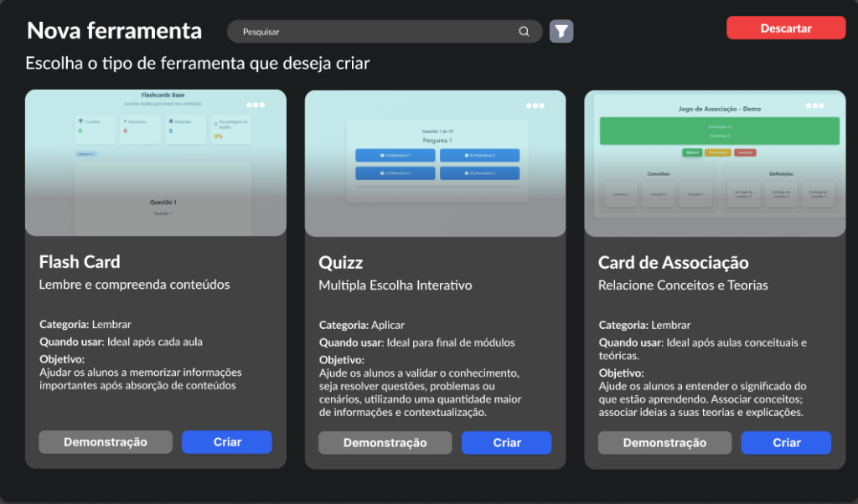Click the Restantes counter icon on Flashcards preview
The height and width of the screenshot is (504, 858).
point(171,121)
